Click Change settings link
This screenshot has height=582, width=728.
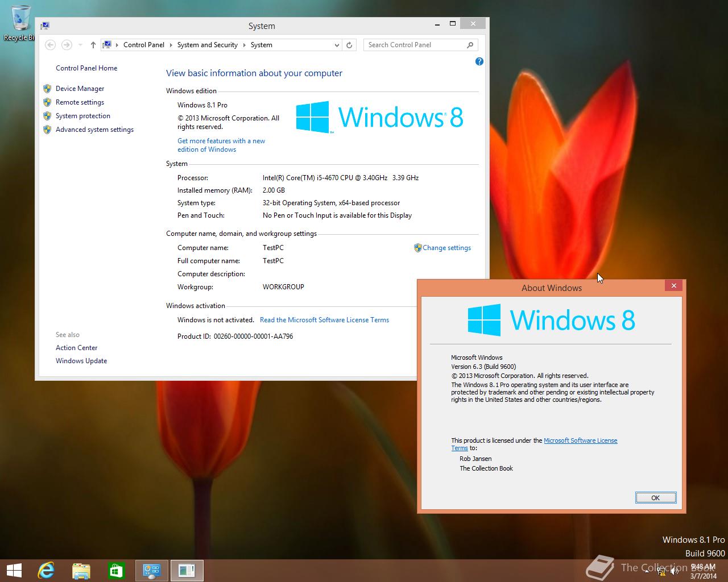tap(446, 248)
